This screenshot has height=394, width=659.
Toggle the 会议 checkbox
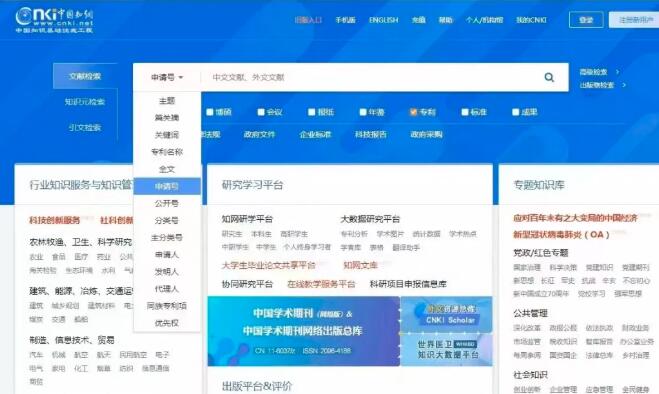pyautogui.click(x=261, y=112)
